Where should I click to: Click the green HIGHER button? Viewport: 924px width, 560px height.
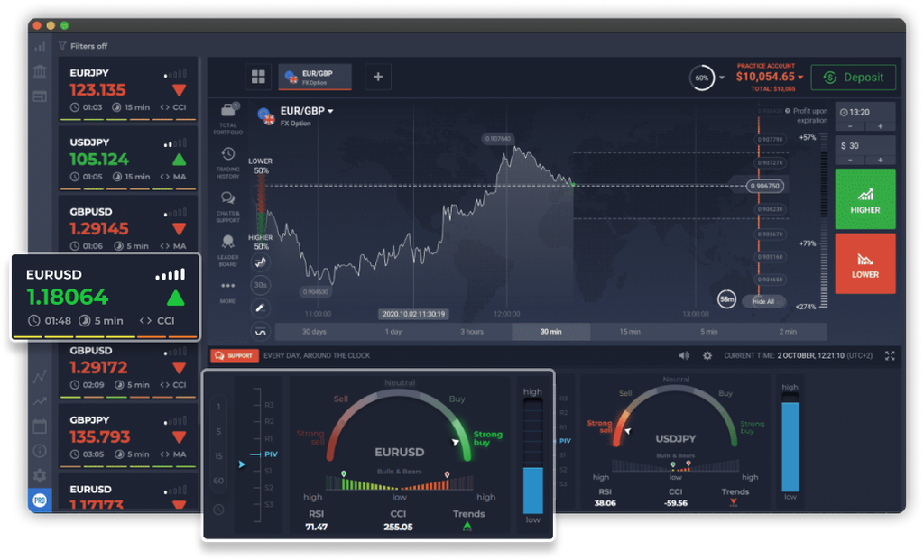(865, 199)
